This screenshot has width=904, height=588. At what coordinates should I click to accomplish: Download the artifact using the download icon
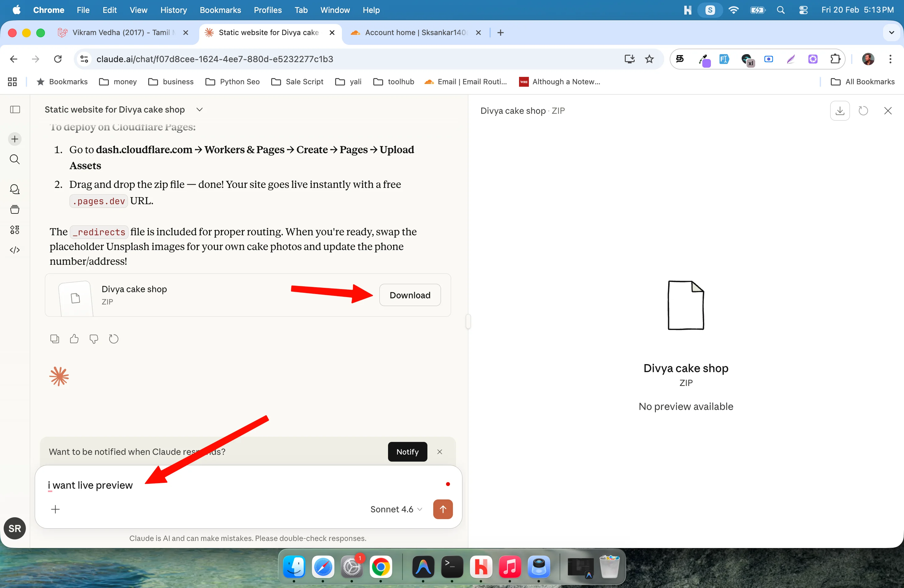click(840, 110)
